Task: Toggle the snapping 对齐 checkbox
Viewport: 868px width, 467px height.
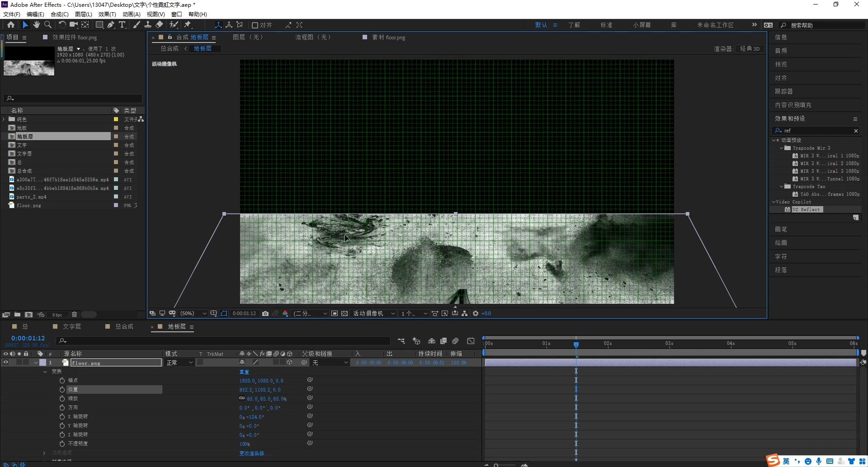Action: [x=255, y=25]
